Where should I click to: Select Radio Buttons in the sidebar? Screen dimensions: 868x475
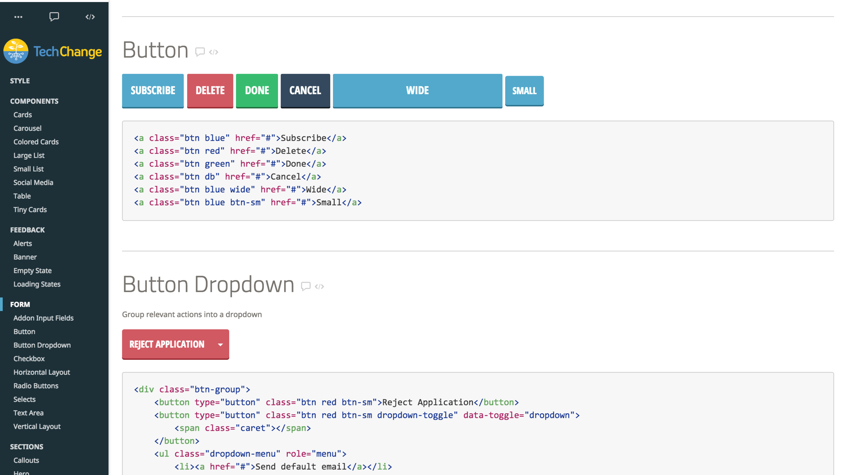(36, 385)
